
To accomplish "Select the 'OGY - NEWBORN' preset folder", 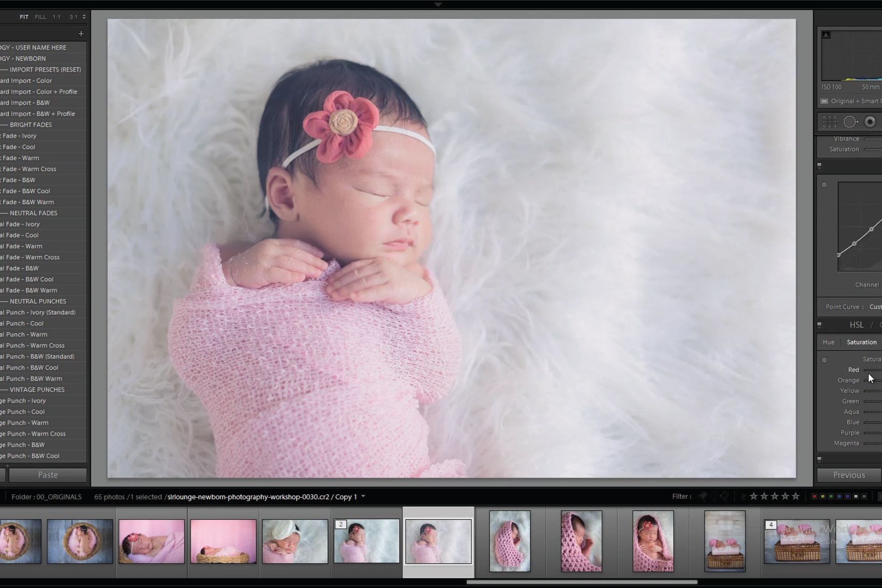I will (x=43, y=59).
